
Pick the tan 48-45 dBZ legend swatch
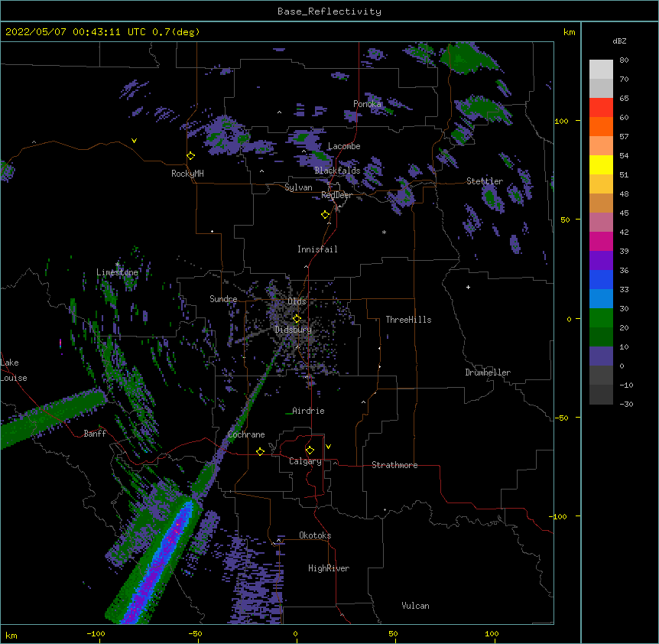click(x=601, y=203)
